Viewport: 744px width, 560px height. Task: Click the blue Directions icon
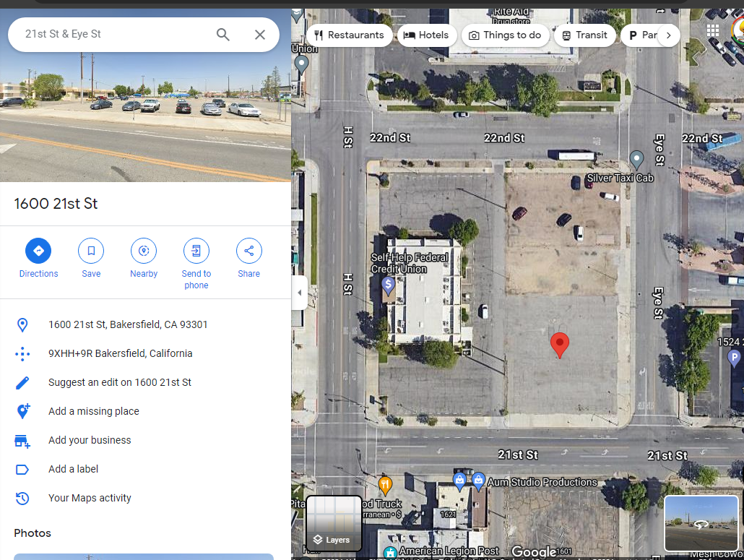38,251
